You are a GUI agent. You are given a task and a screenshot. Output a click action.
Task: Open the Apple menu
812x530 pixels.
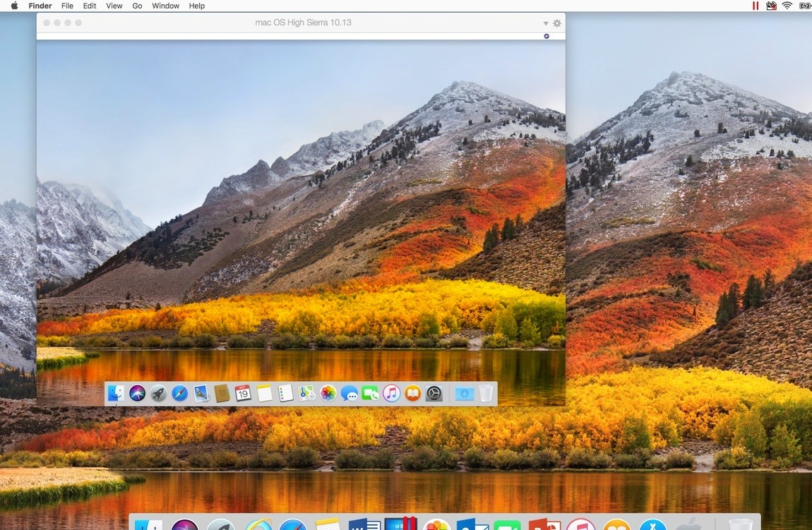pos(15,6)
